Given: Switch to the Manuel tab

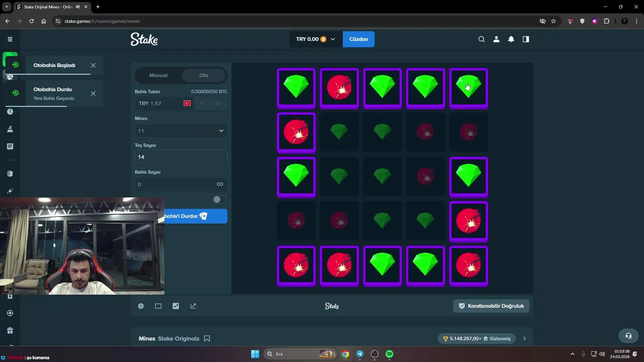Looking at the screenshot, I should coord(158,75).
